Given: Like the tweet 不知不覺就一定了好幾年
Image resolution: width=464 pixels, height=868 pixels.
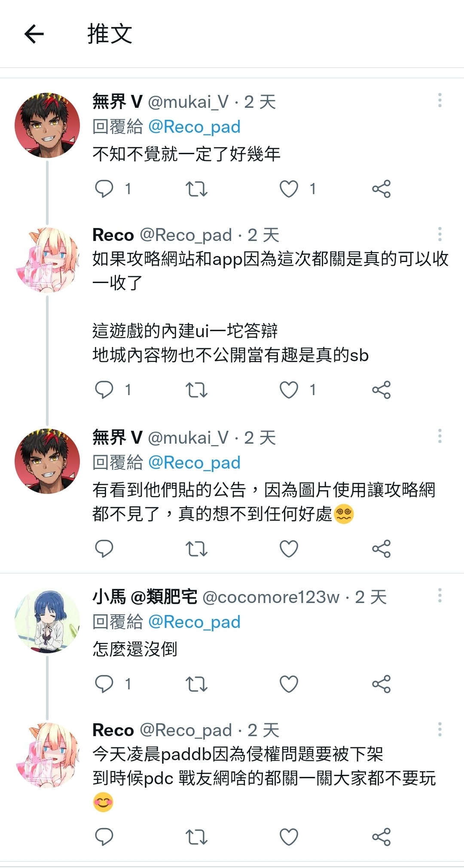Looking at the screenshot, I should tap(289, 189).
